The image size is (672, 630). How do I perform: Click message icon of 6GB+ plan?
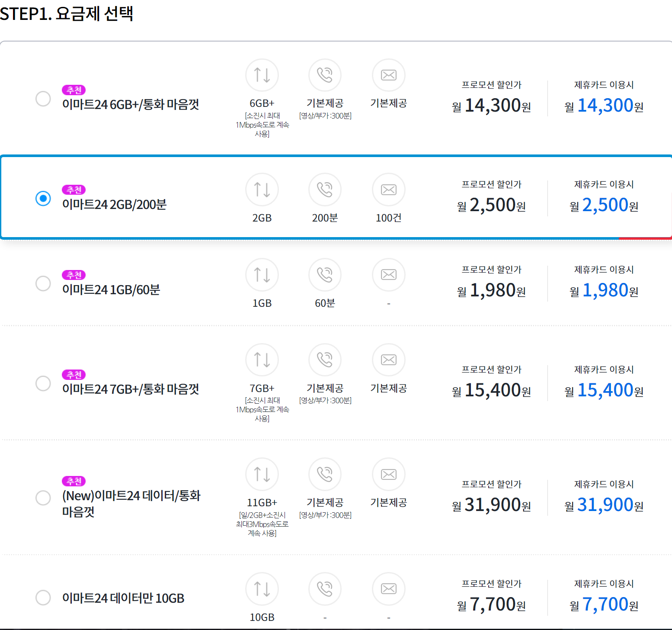pos(389,75)
